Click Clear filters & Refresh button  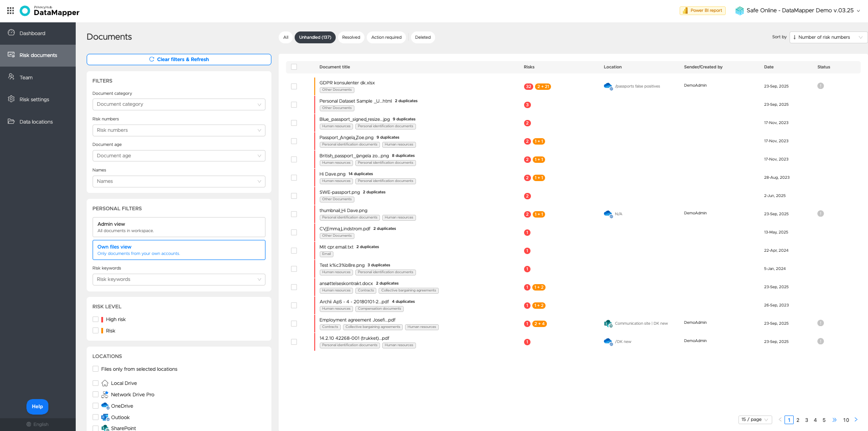click(179, 59)
